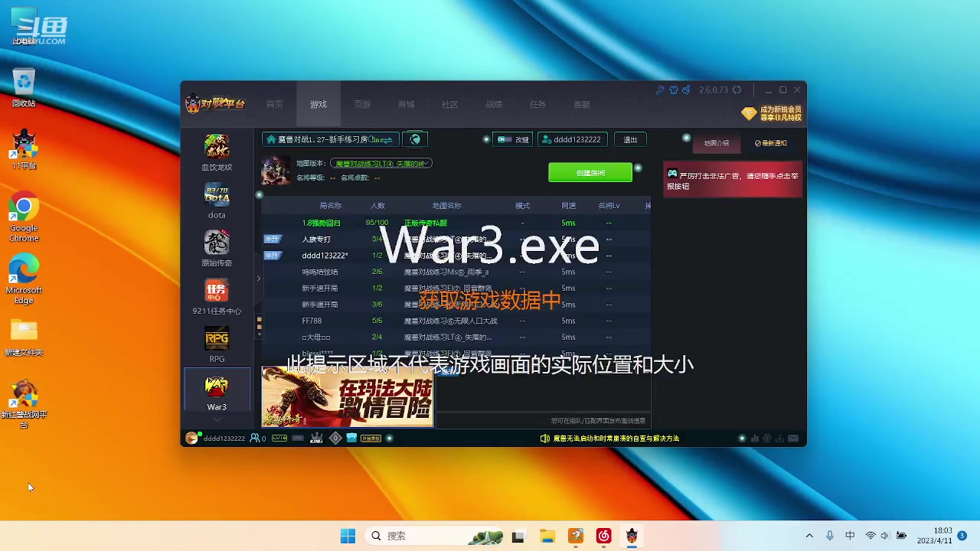Select the 人族专打 room row
980x551 pixels.
click(x=456, y=240)
